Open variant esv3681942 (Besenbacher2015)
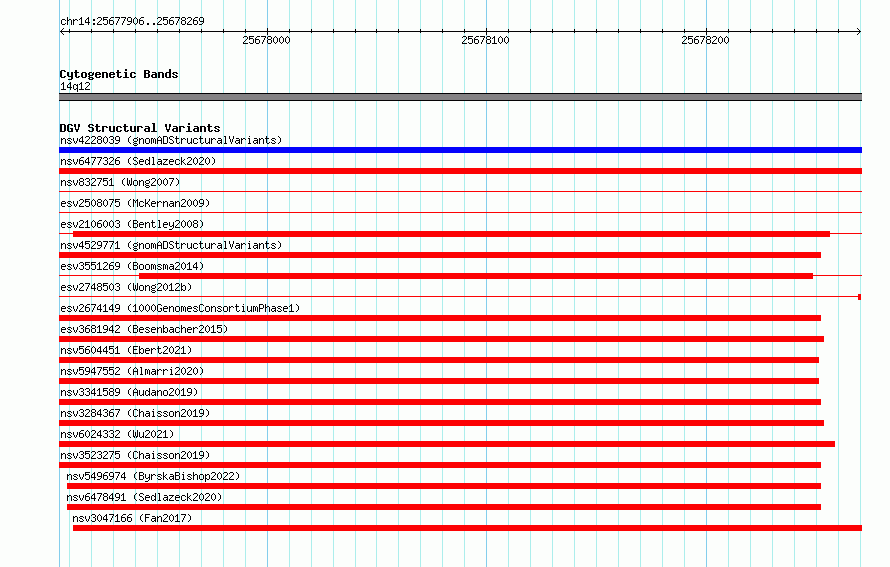 [144, 329]
